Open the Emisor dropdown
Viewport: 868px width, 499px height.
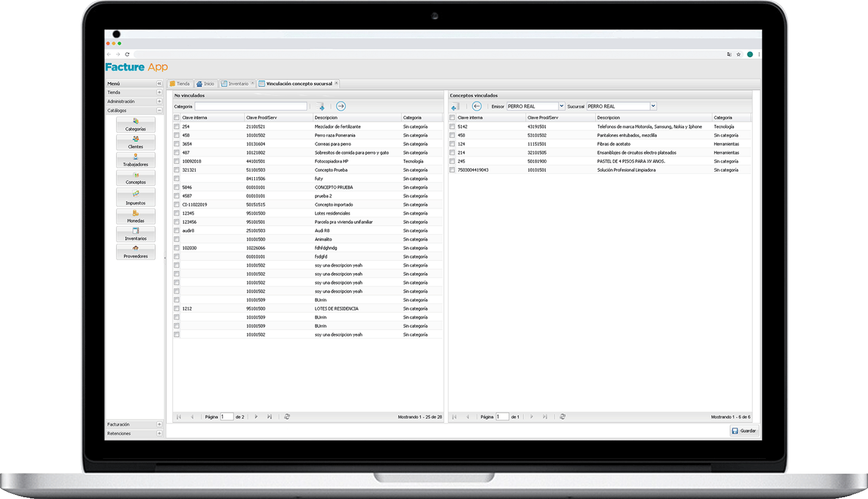(561, 106)
